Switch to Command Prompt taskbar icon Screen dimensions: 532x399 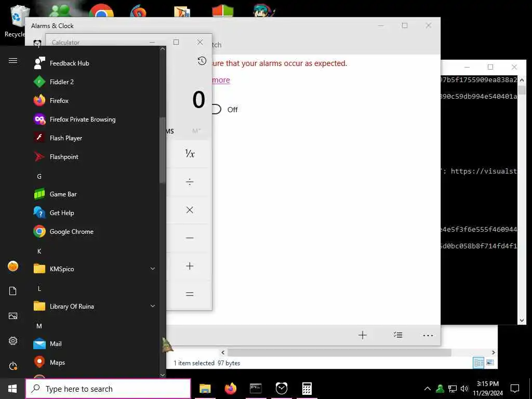(x=256, y=389)
